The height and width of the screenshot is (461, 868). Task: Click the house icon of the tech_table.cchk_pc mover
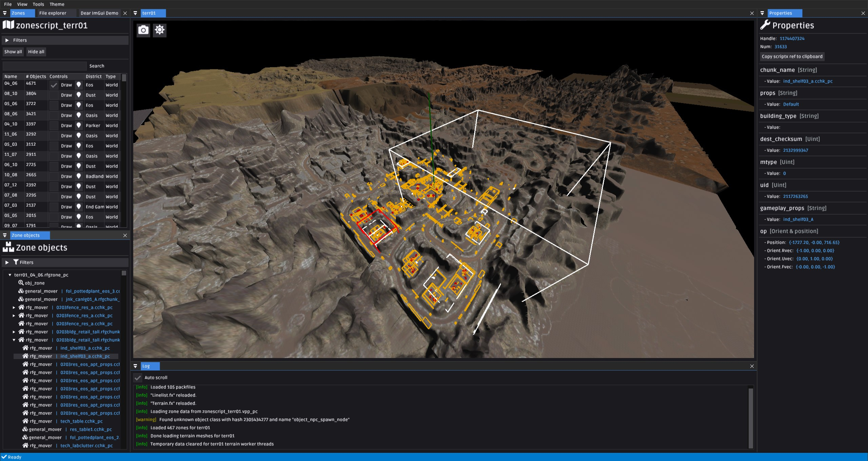pos(25,421)
